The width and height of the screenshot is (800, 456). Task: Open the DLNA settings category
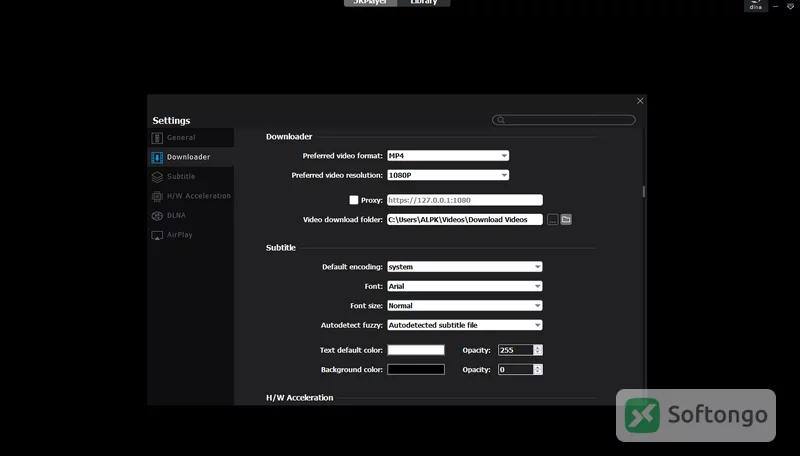191,215
